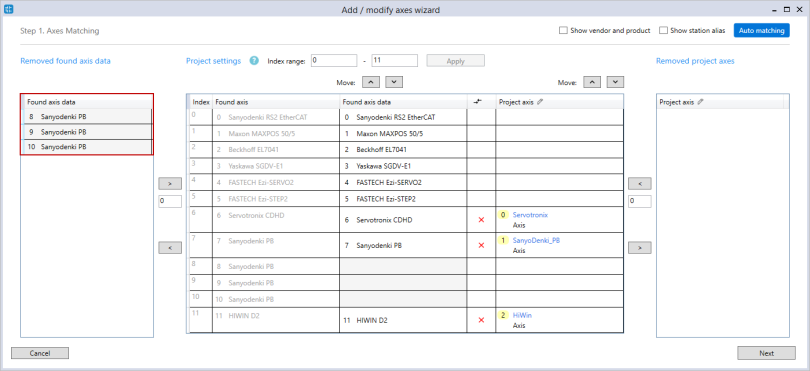This screenshot has width=810, height=371.
Task: Click the Next button
Action: pos(766,353)
